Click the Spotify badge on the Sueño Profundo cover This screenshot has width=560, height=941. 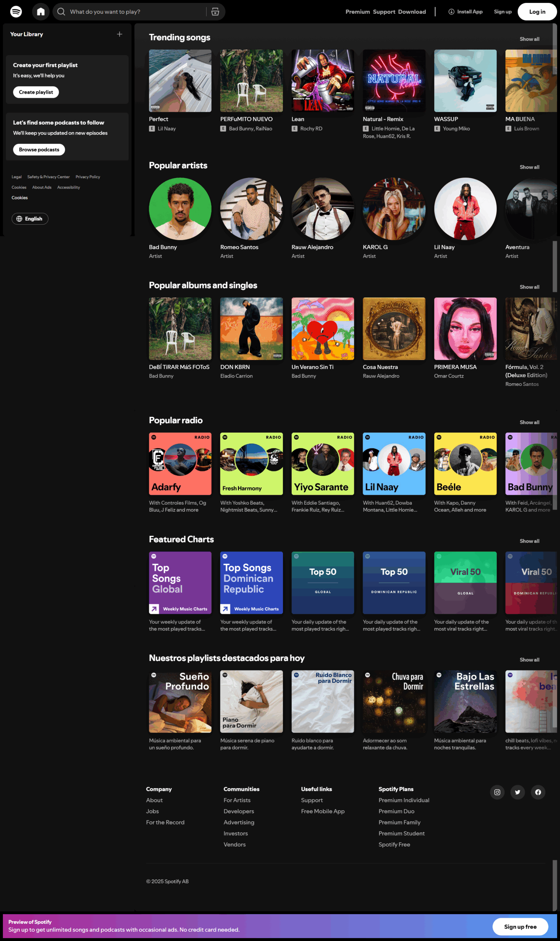pos(154,675)
